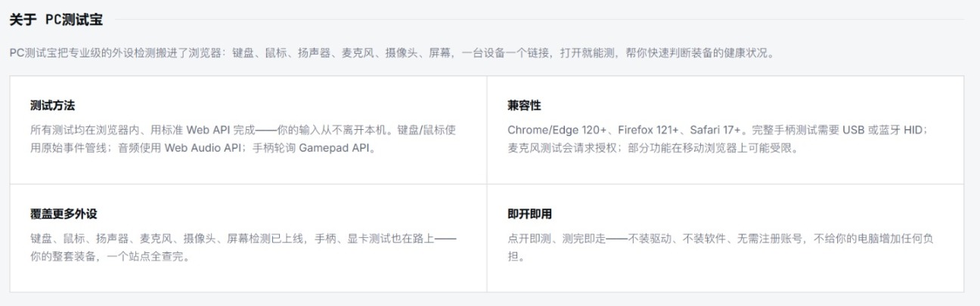Screen dimensions: 980x306
Task: Select the '兼容性' card title
Action: pyautogui.click(x=524, y=105)
